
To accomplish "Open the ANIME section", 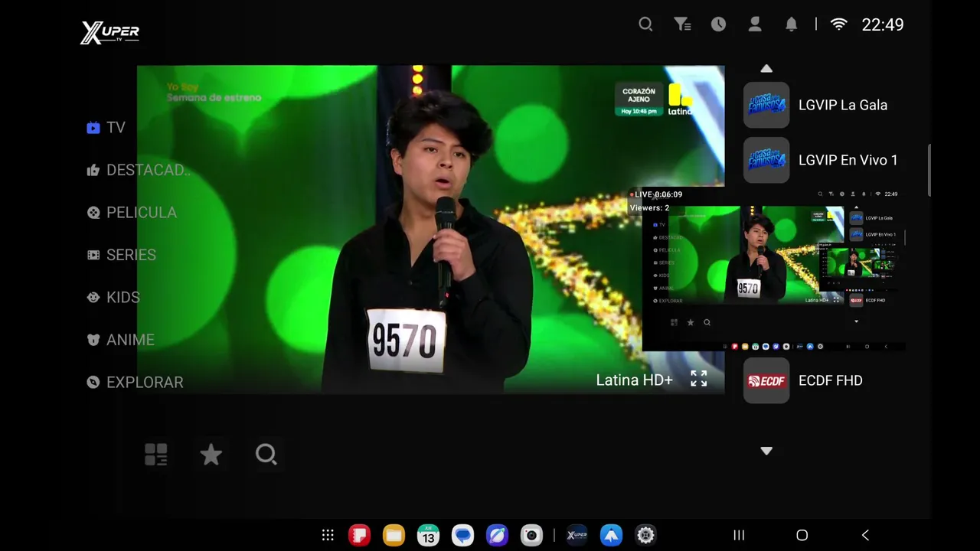I will pyautogui.click(x=120, y=340).
